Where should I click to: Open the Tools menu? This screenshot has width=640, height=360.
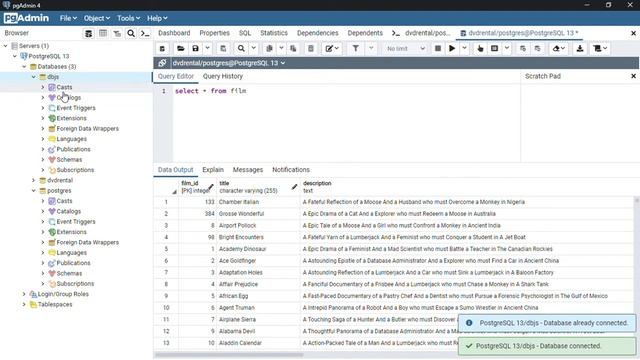point(128,18)
